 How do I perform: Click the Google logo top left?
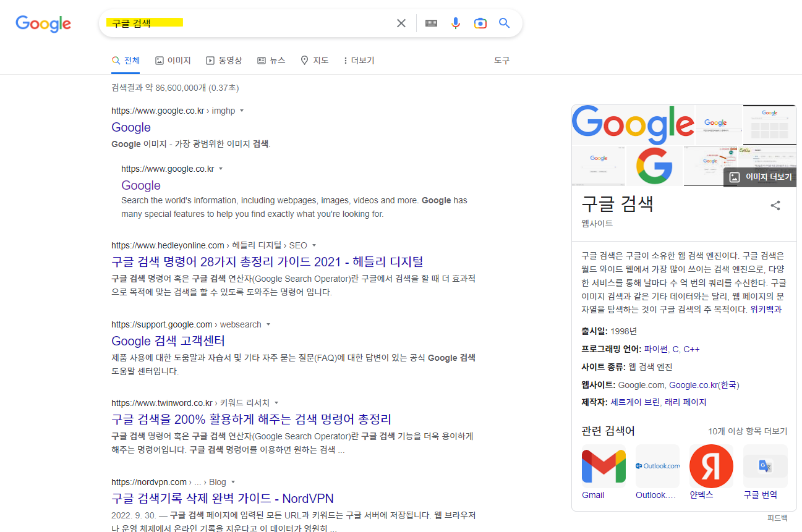pos(43,24)
